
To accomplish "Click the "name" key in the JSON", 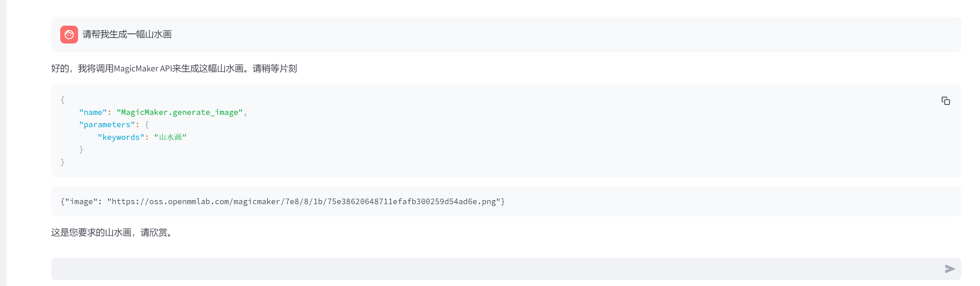I will click(93, 112).
